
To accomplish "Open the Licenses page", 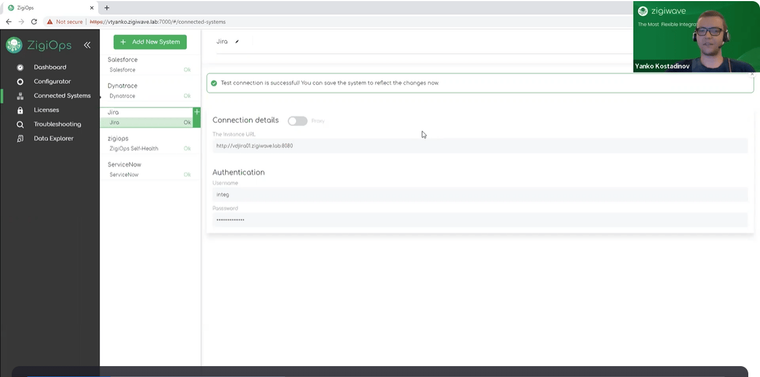I will [x=46, y=110].
